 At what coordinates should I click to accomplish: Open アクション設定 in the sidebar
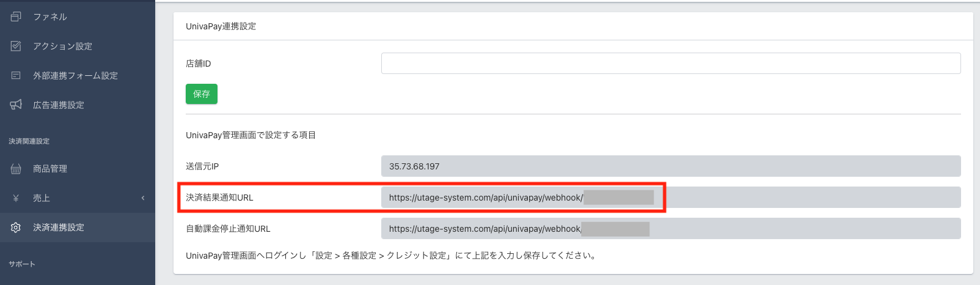pos(62,46)
